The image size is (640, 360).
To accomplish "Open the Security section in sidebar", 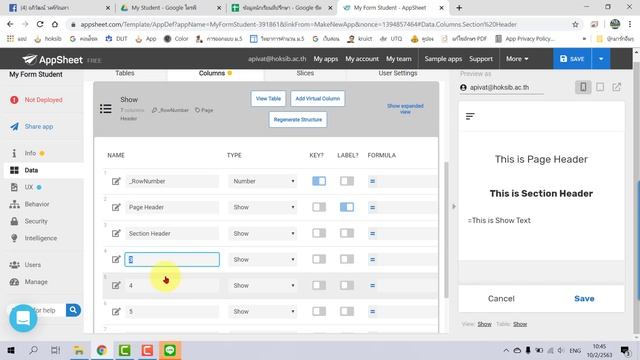I will pyautogui.click(x=36, y=221).
